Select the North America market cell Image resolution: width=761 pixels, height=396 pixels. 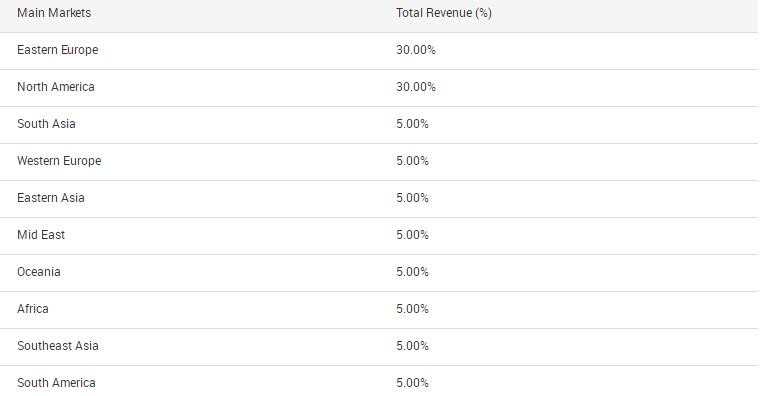click(56, 87)
